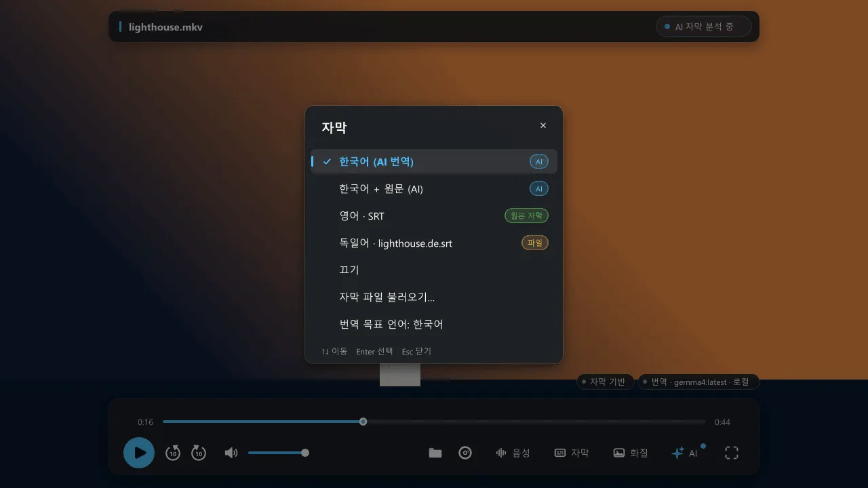Click the total duration 0:44 label
The image size is (868, 488).
[x=722, y=422]
